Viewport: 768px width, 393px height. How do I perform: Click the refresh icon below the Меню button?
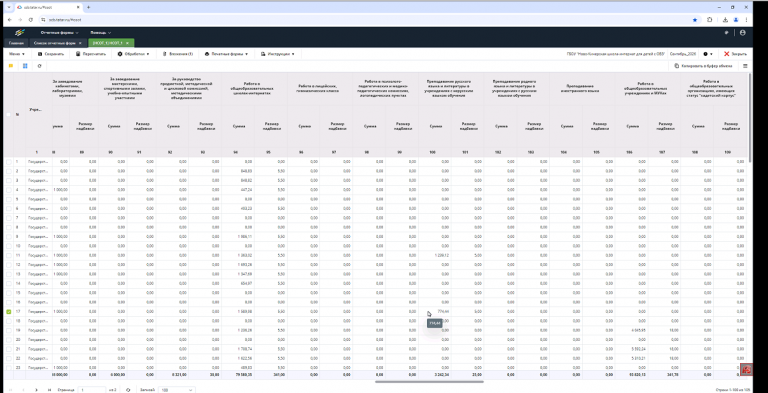(x=39, y=66)
